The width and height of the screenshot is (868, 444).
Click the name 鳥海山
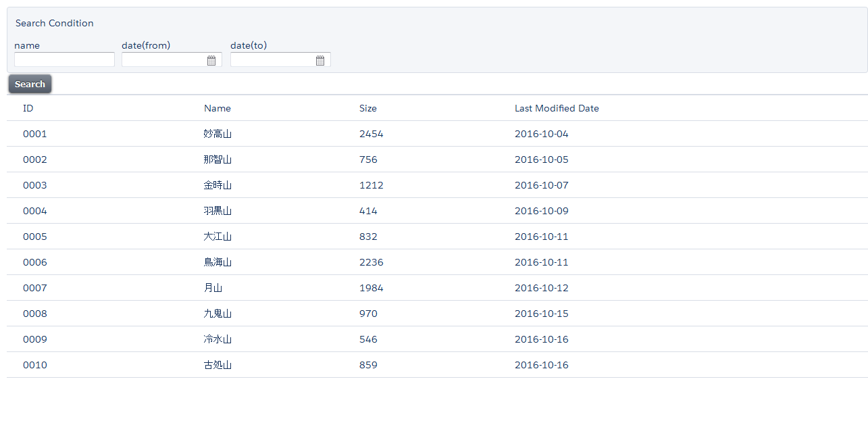pyautogui.click(x=218, y=262)
